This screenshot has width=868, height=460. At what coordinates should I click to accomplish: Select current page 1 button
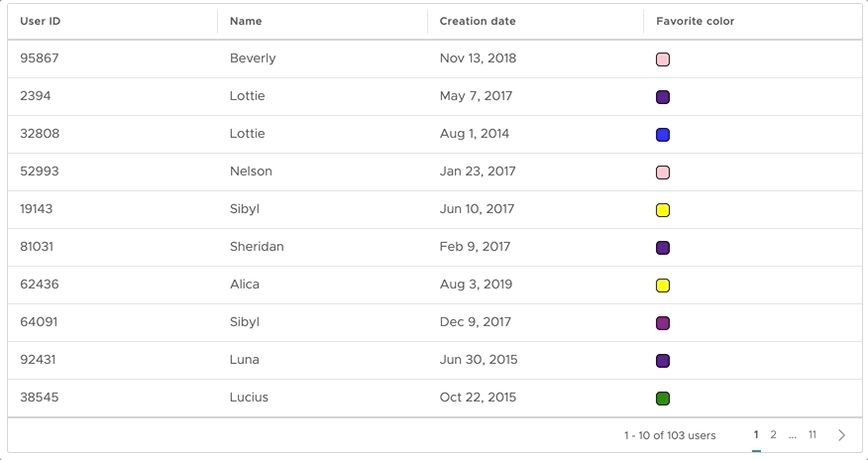(756, 434)
